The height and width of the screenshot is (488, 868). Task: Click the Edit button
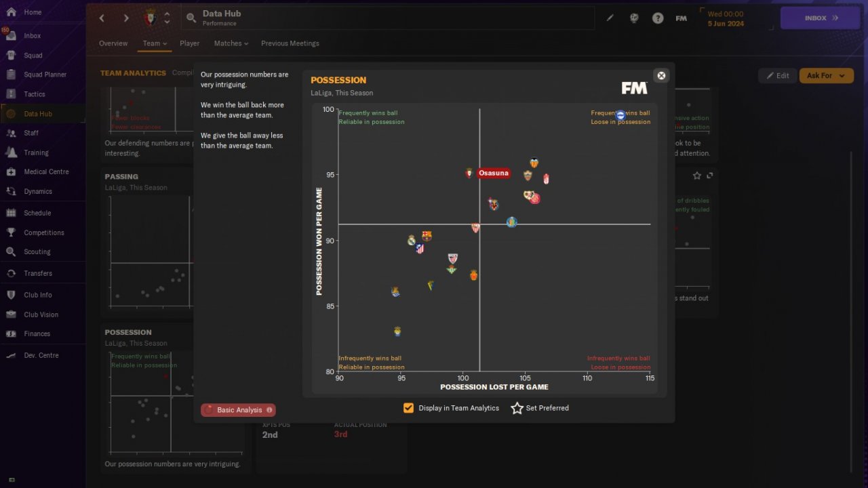778,75
